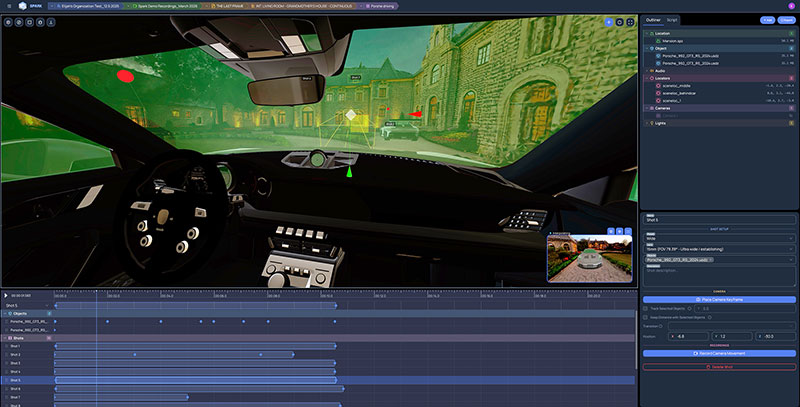Click the Mansion.spz location icon in the Outliner
The width and height of the screenshot is (800, 407).
click(x=658, y=41)
